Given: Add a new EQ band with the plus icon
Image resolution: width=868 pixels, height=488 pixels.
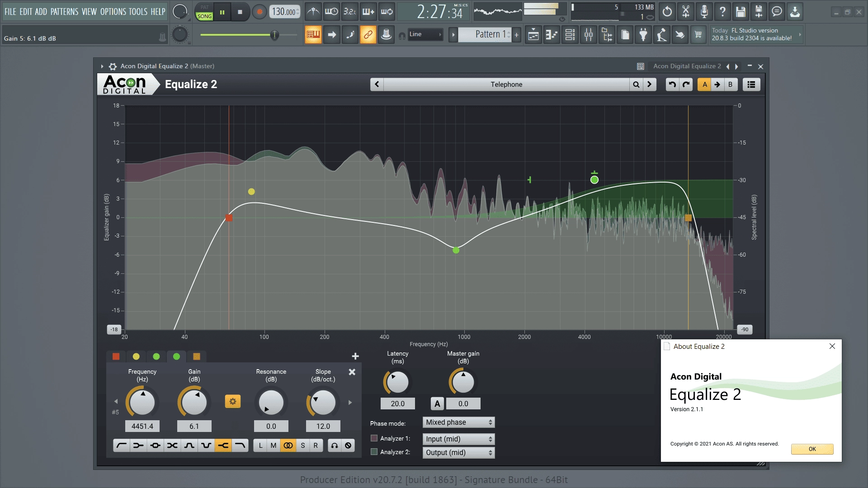Looking at the screenshot, I should [355, 357].
